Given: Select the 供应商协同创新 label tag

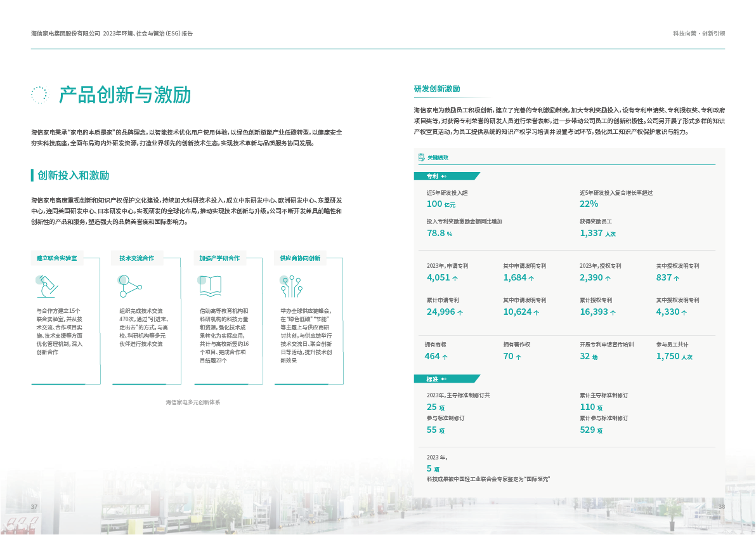Looking at the screenshot, I should (300, 258).
